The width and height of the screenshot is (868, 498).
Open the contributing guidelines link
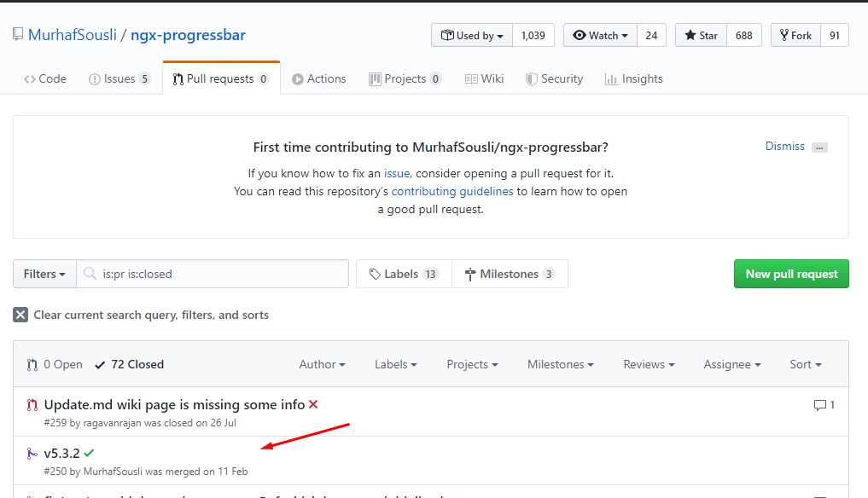(x=452, y=191)
